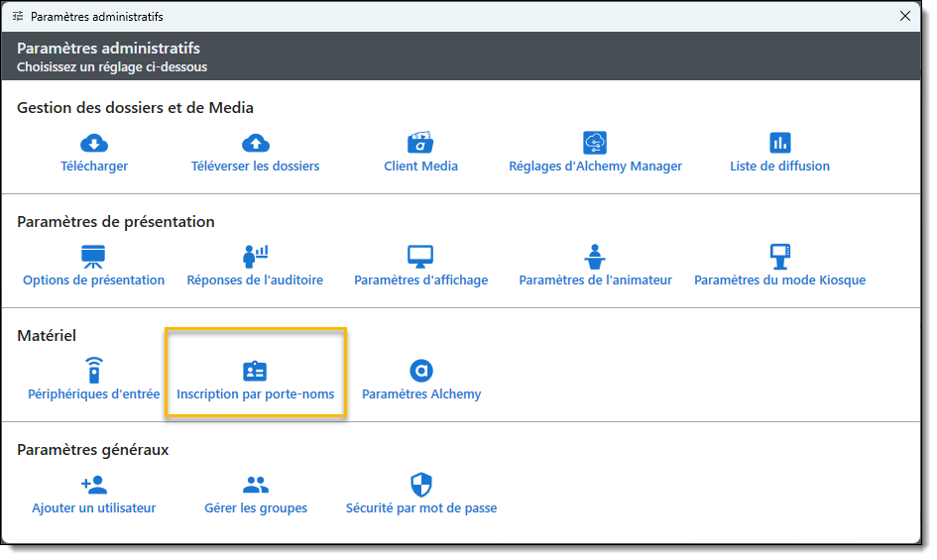Click the Liste de diffusion text link
This screenshot has width=937, height=560.
779,167
